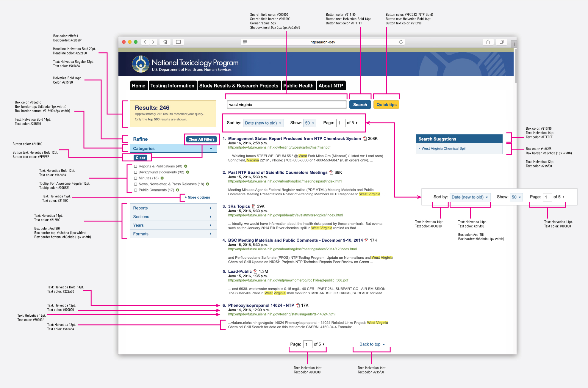Open Sort by dropdown in the enlarged detail callout
588x388 pixels.
[470, 197]
